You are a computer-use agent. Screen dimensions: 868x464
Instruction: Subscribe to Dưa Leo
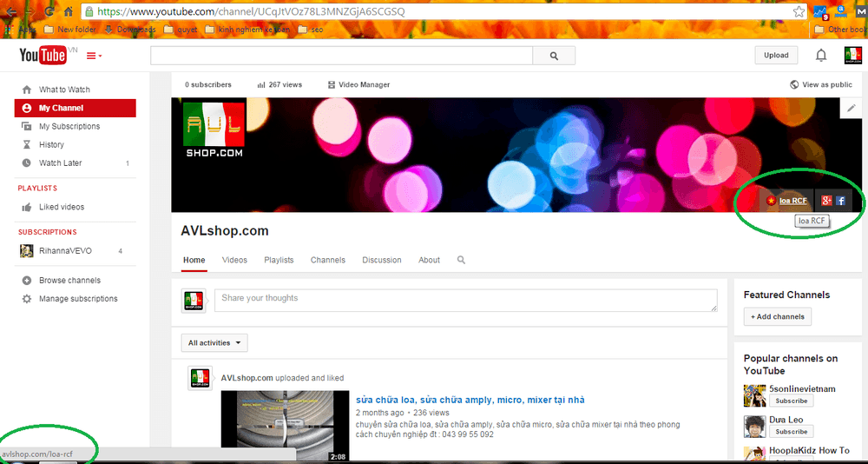[x=791, y=431]
